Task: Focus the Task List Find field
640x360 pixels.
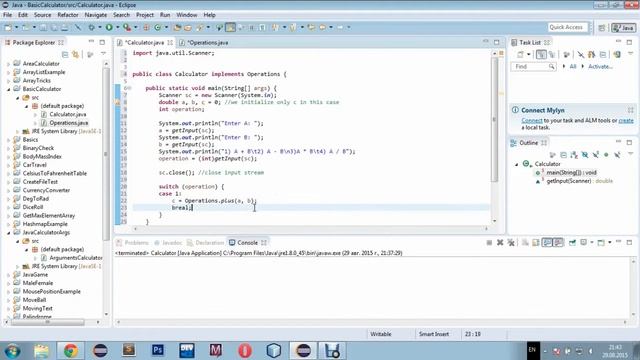Action: tap(533, 67)
